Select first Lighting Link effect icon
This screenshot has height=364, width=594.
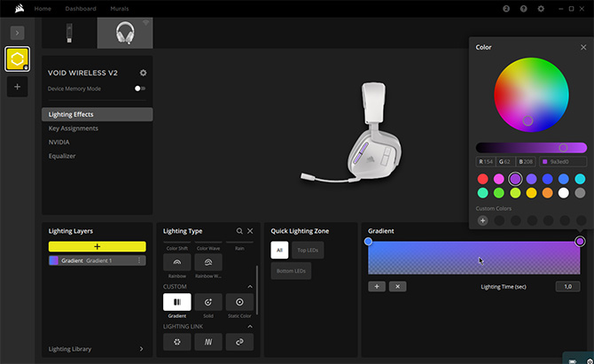[177, 342]
